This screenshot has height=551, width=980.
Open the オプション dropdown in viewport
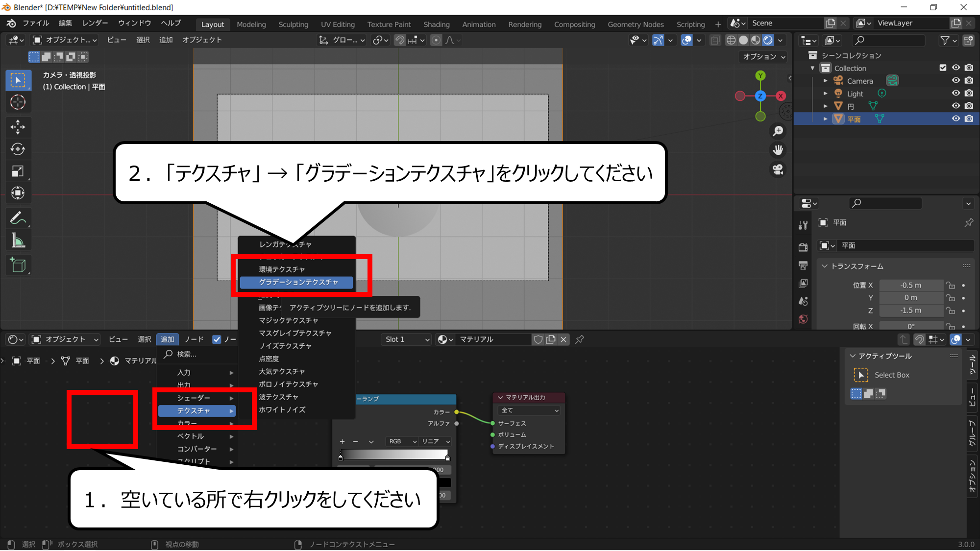tap(763, 57)
